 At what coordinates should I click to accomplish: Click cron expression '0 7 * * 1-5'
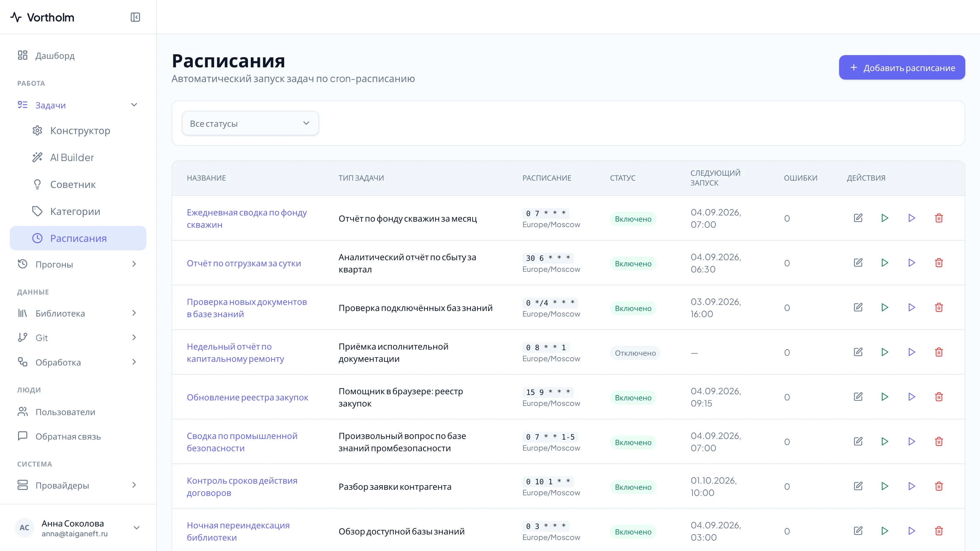pyautogui.click(x=550, y=437)
